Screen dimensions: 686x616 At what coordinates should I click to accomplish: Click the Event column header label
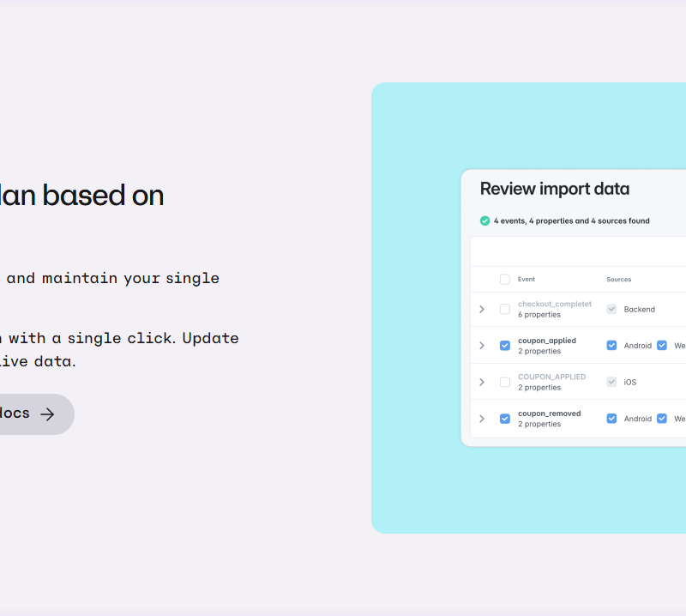[x=527, y=280]
